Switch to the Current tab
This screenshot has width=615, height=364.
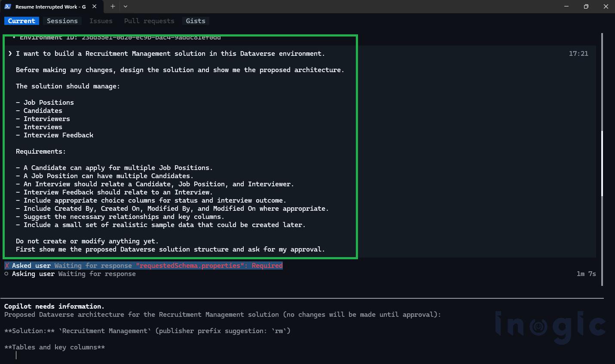(x=21, y=21)
